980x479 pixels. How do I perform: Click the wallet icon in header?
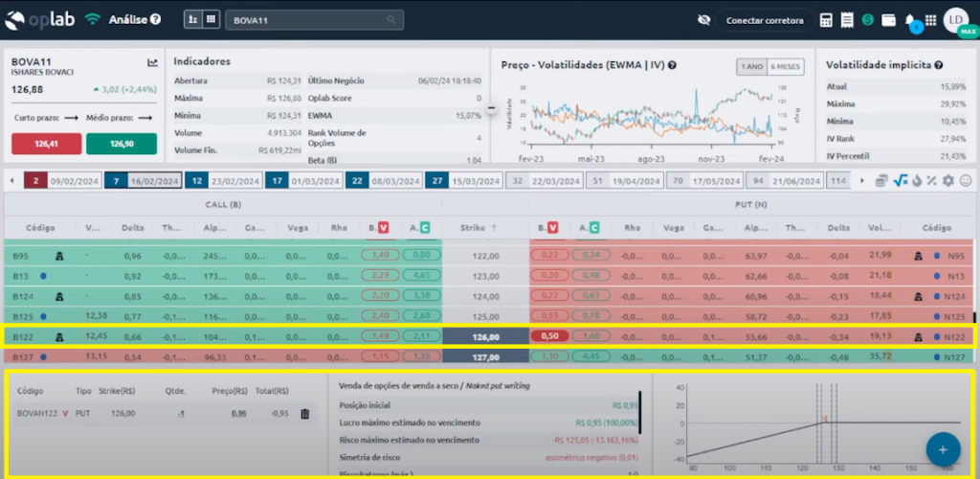(888, 19)
